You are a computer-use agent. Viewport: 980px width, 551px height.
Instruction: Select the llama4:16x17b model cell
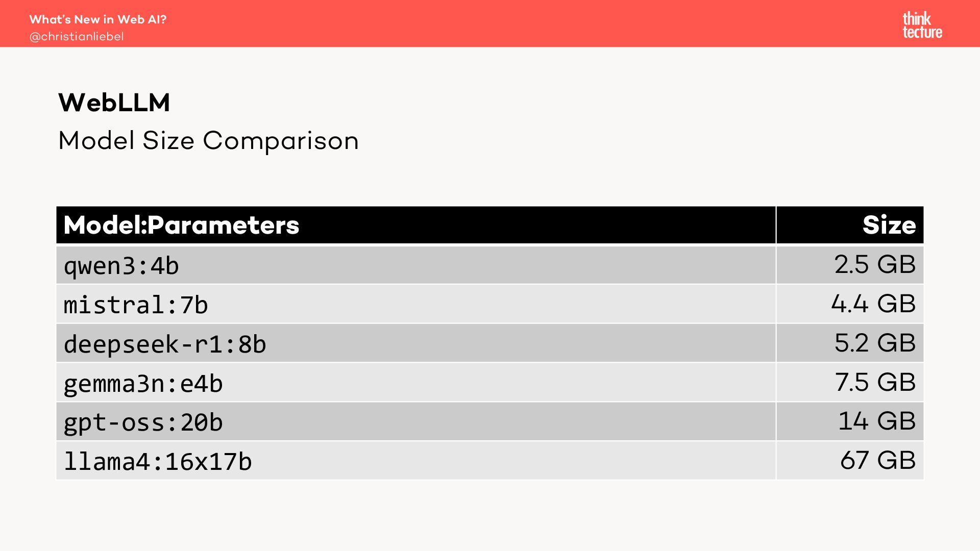pos(158,461)
